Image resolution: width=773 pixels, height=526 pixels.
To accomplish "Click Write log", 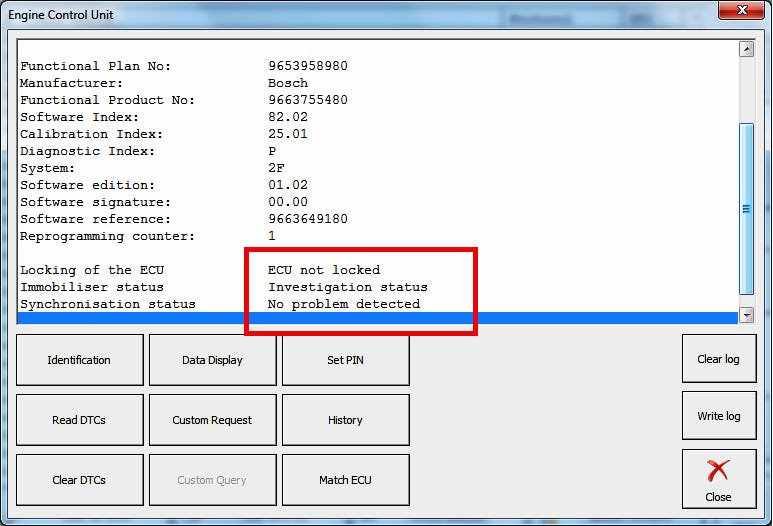I will point(719,416).
